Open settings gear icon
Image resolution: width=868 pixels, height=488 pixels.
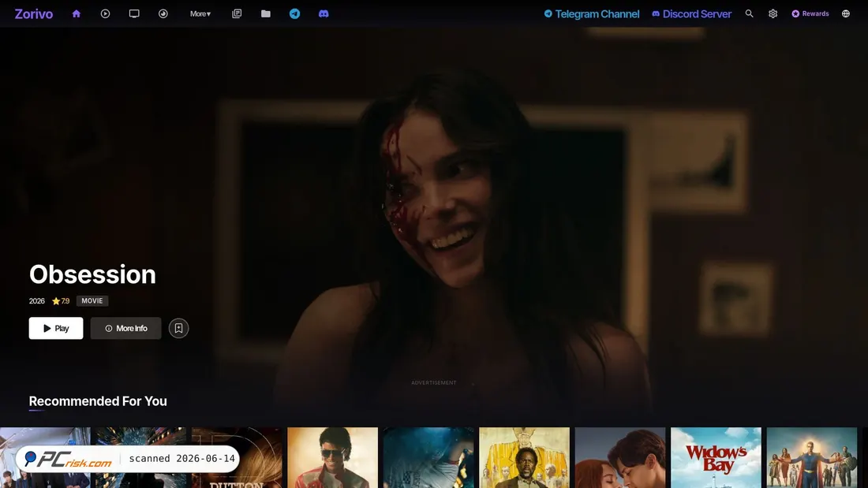(x=773, y=14)
